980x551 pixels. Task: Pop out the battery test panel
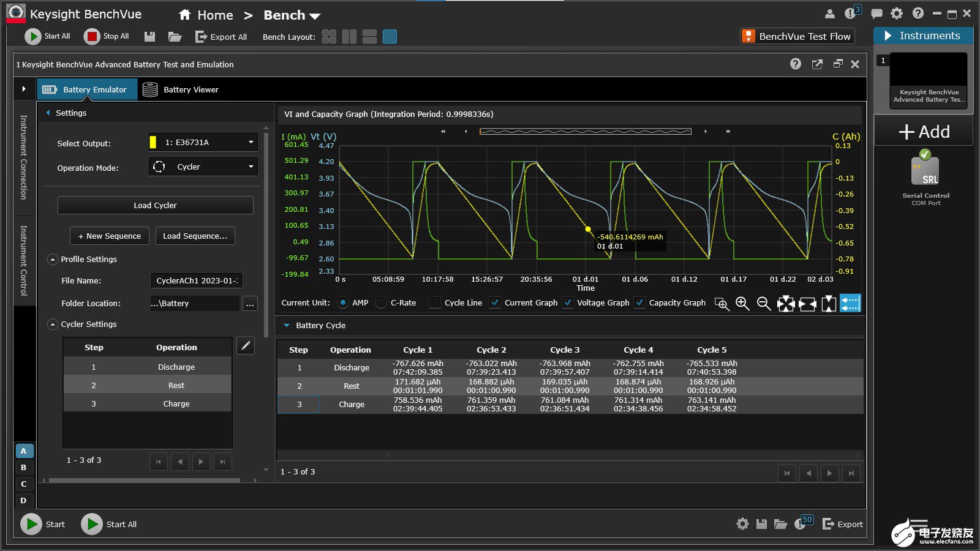817,64
